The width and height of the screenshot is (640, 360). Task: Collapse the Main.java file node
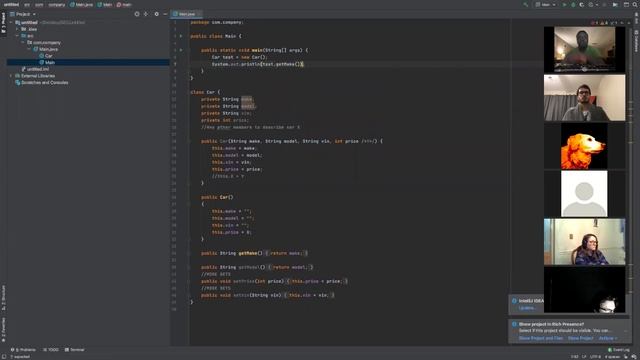pyautogui.click(x=29, y=49)
